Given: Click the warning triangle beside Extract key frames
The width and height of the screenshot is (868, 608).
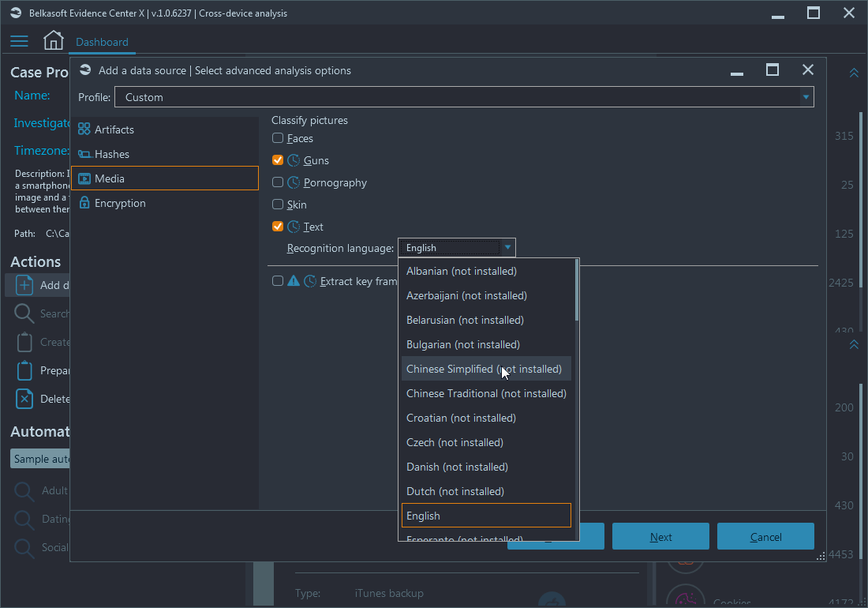Looking at the screenshot, I should (x=294, y=281).
